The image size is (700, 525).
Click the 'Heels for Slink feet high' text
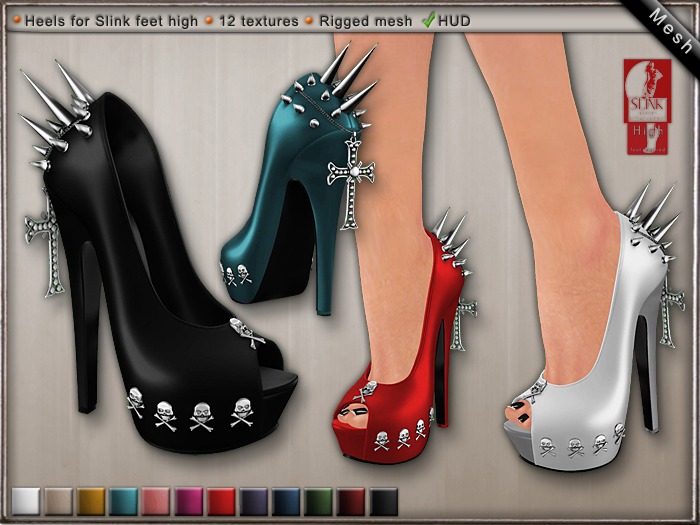111,21
